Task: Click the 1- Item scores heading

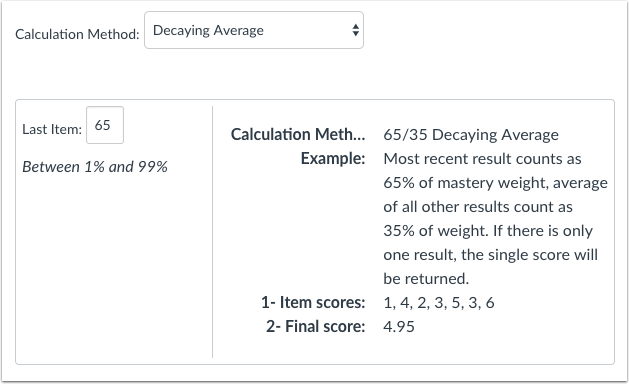Action: point(313,303)
